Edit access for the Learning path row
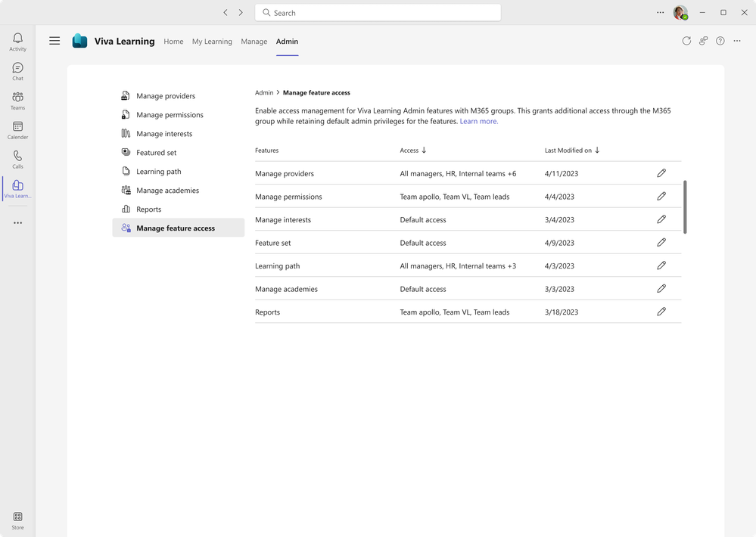 661,265
